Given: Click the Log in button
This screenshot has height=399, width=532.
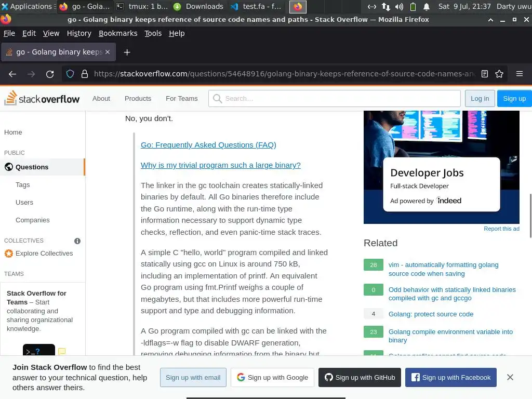Looking at the screenshot, I should (x=480, y=98).
